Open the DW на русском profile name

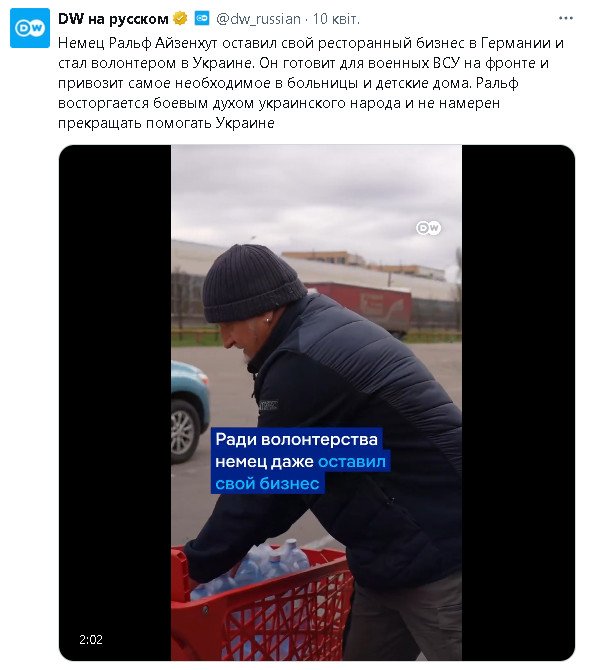(x=113, y=19)
